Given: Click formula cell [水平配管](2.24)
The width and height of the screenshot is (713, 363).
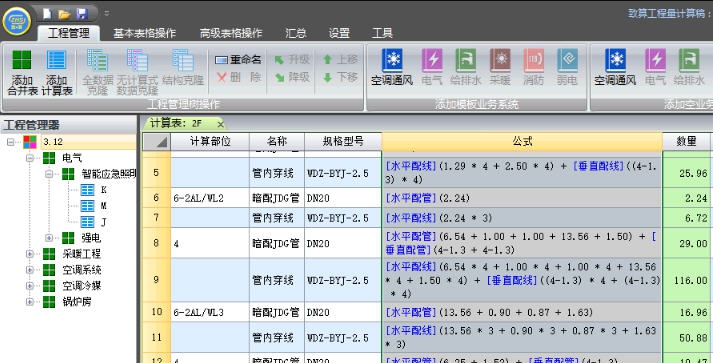Looking at the screenshot, I should point(522,198).
